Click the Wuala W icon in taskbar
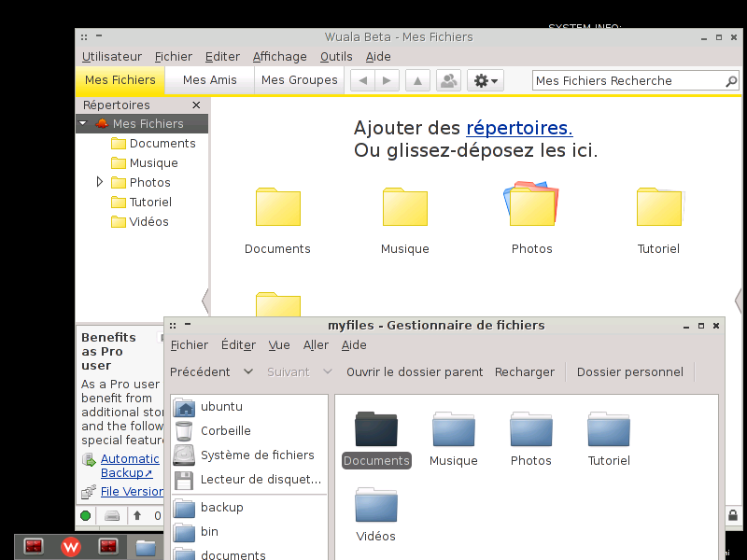747x560 pixels. point(71,547)
